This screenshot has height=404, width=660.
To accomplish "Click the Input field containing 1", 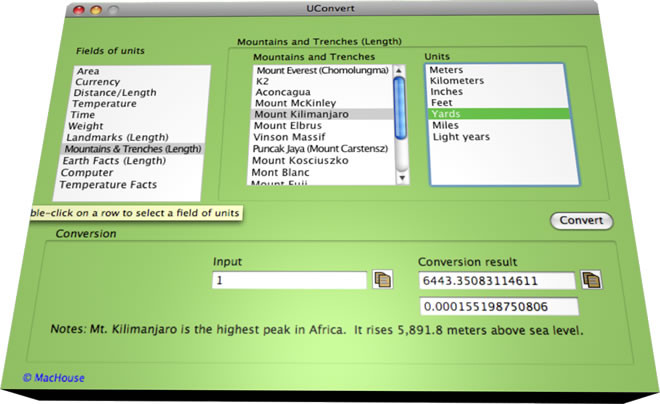I will (x=290, y=280).
